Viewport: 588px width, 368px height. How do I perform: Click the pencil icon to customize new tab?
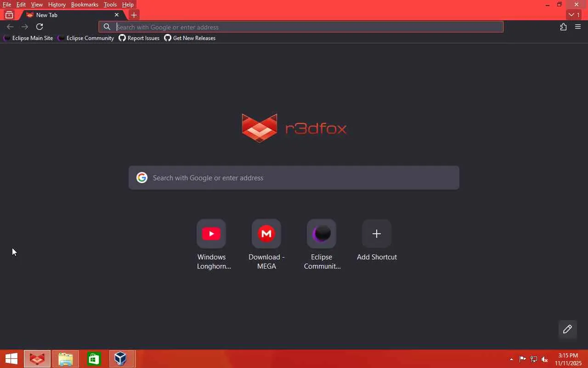[x=567, y=329]
